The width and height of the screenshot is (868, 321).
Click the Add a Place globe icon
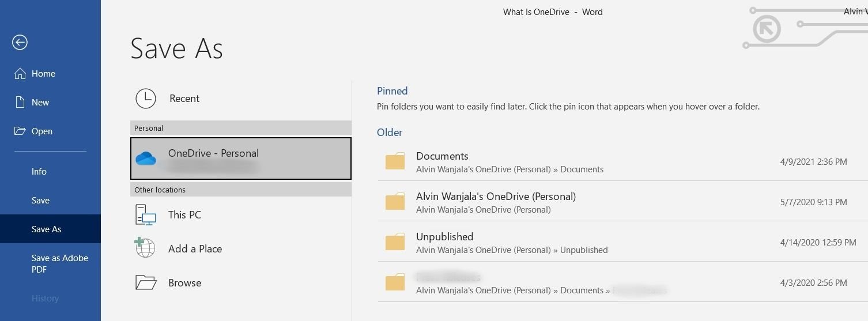[x=145, y=248]
